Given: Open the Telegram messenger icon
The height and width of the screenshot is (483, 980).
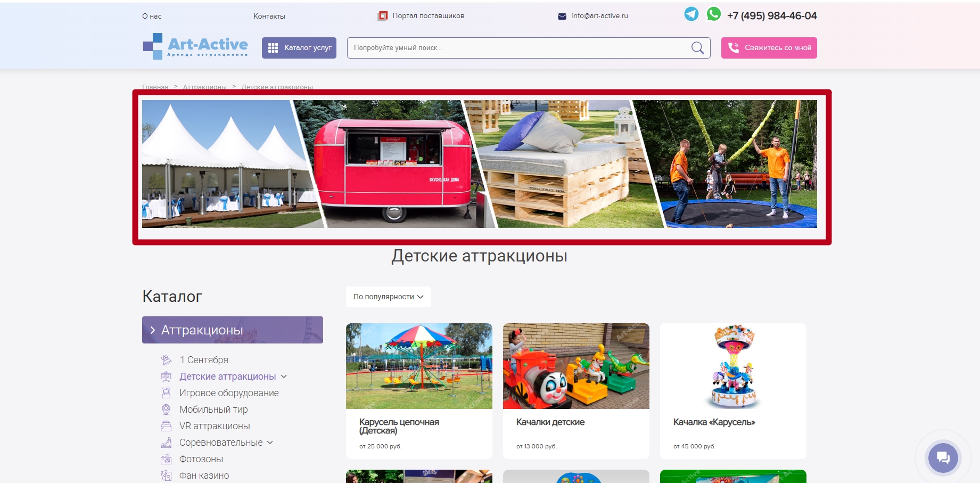Looking at the screenshot, I should click(x=691, y=14).
